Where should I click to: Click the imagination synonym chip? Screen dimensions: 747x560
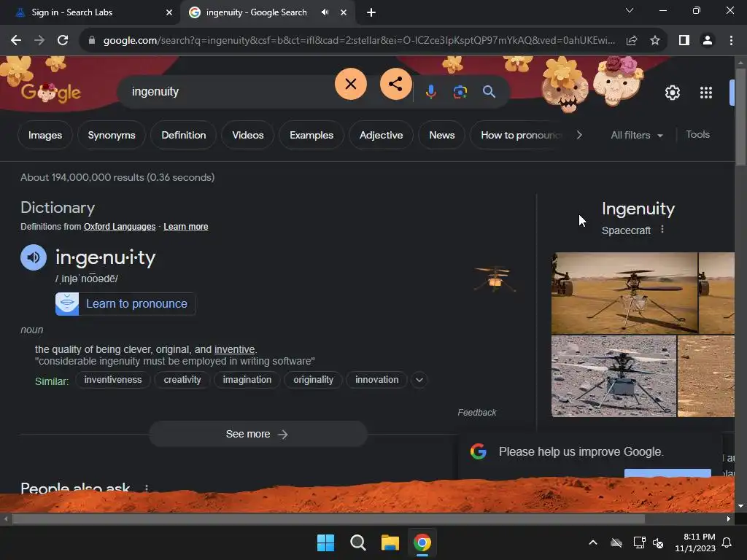[x=247, y=380]
